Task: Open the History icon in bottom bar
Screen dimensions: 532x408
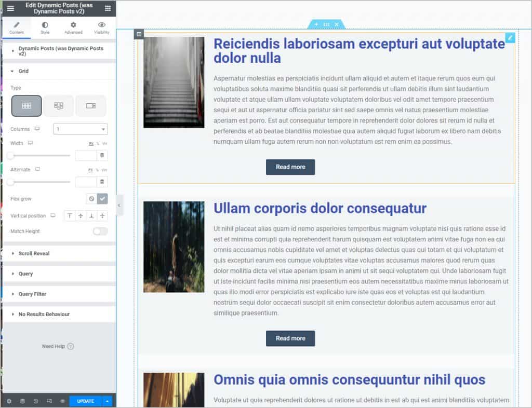Action: [36, 401]
